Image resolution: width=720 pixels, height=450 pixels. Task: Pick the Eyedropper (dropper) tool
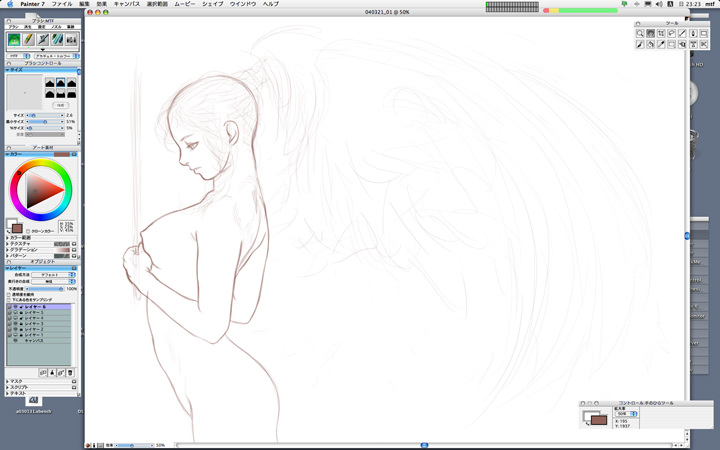tap(661, 45)
